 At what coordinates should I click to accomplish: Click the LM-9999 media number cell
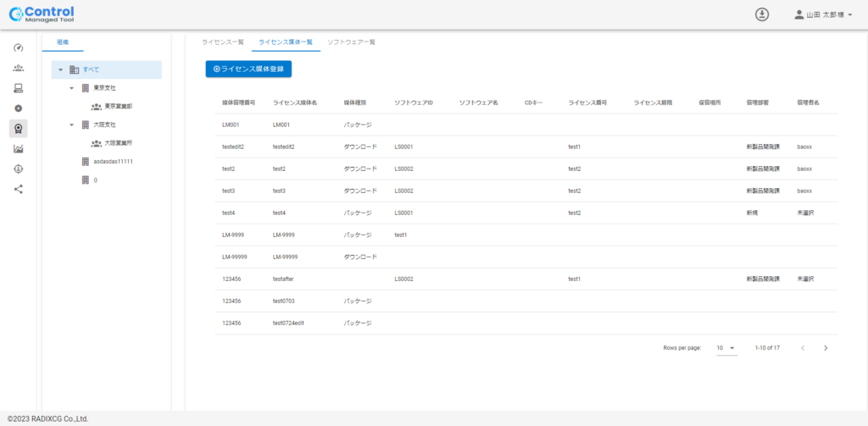233,235
